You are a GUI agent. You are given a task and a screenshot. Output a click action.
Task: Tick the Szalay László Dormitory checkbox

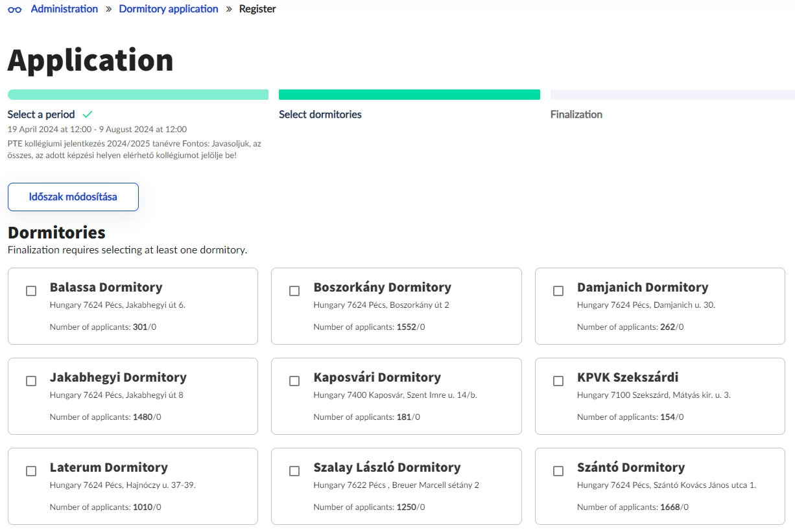(x=294, y=471)
